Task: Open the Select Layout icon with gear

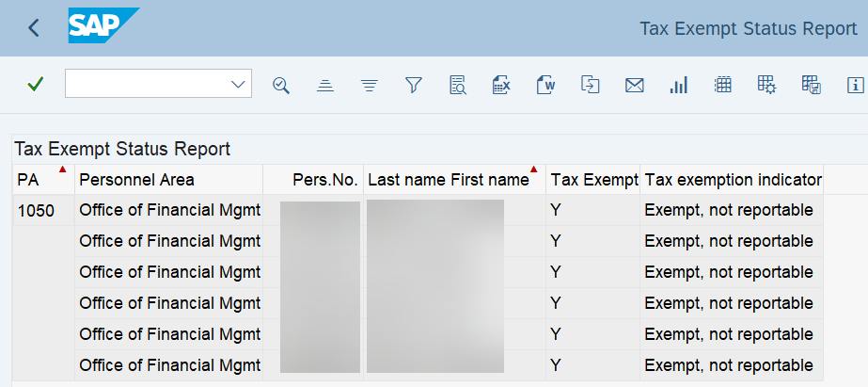Action: click(766, 85)
